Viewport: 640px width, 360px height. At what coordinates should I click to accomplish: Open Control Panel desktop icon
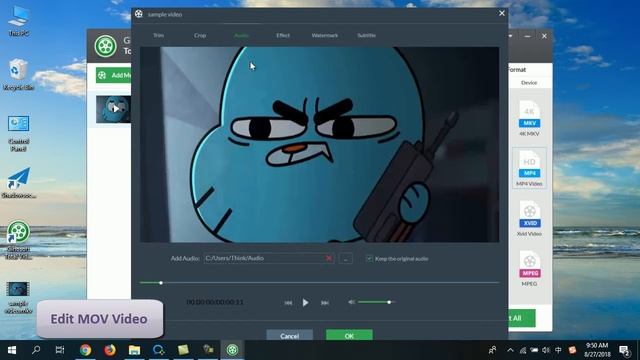point(18,133)
